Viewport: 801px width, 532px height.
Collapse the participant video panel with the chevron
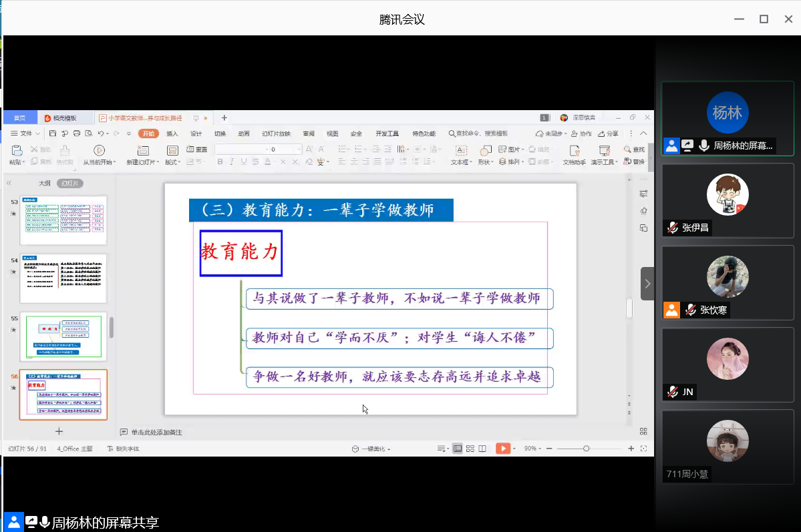tap(647, 284)
